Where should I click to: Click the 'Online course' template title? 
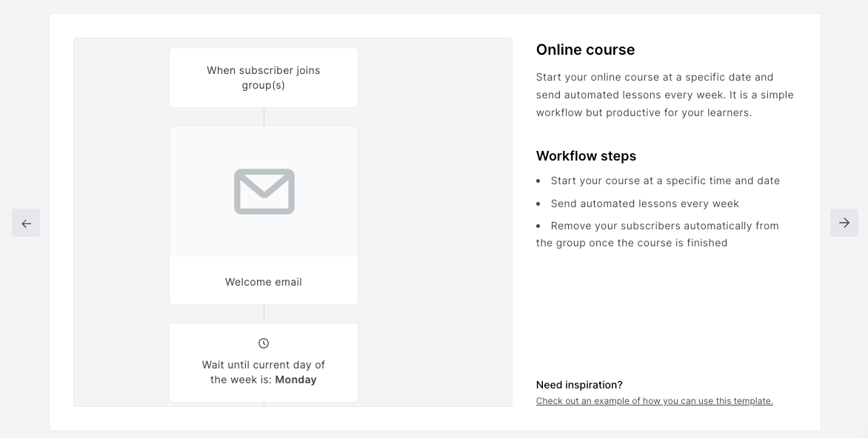(x=585, y=50)
